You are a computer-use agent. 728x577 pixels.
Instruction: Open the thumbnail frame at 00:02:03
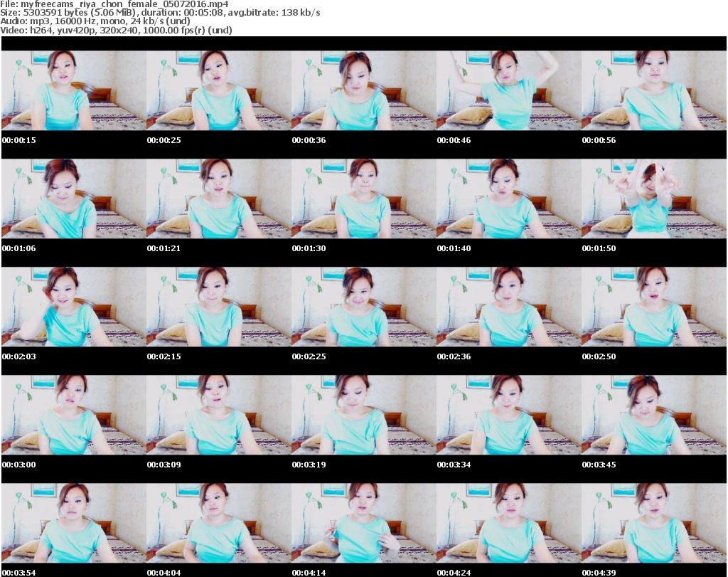pyautogui.click(x=73, y=307)
